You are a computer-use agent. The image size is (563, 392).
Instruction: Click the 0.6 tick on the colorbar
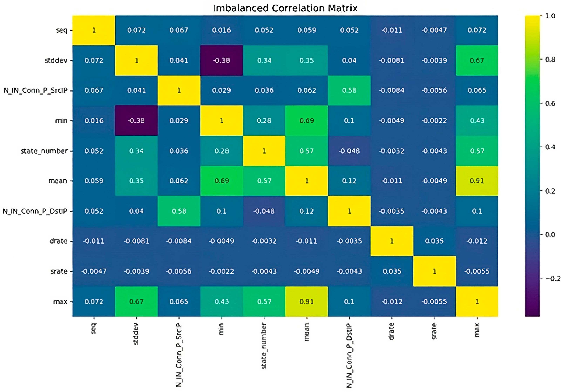pos(550,103)
